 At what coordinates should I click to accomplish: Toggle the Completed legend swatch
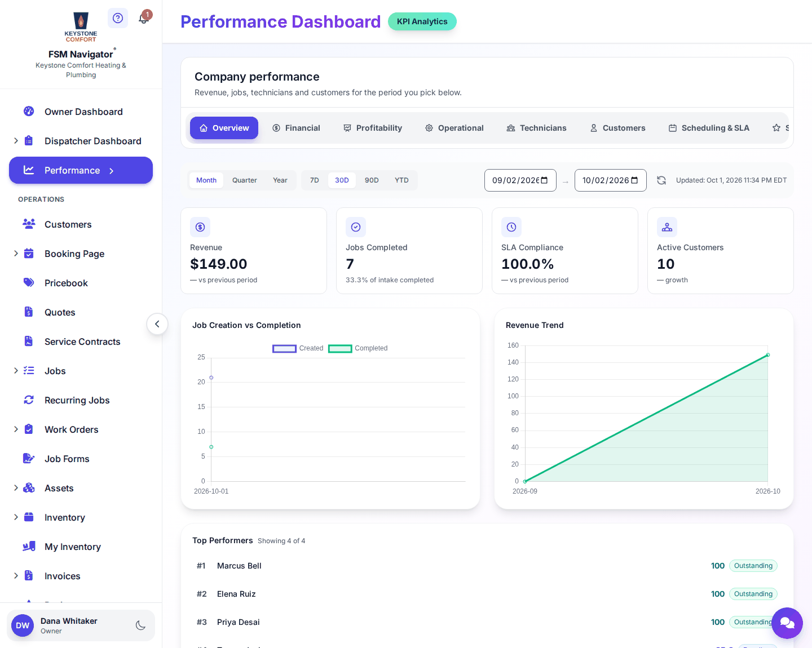340,348
